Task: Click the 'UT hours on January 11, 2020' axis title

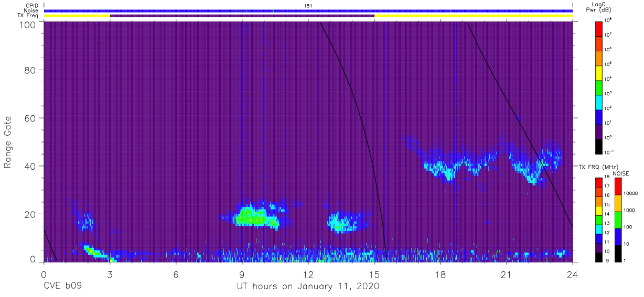Action: coord(308,287)
